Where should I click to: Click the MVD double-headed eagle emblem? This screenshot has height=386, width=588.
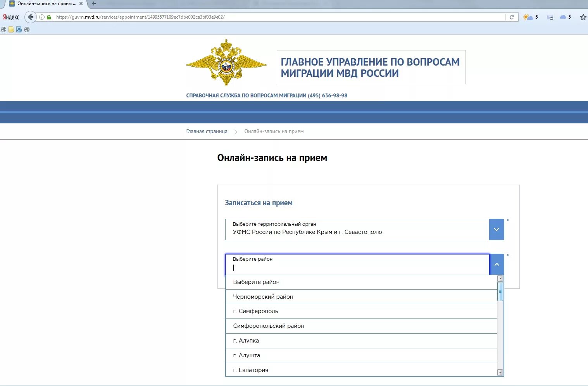pyautogui.click(x=226, y=63)
